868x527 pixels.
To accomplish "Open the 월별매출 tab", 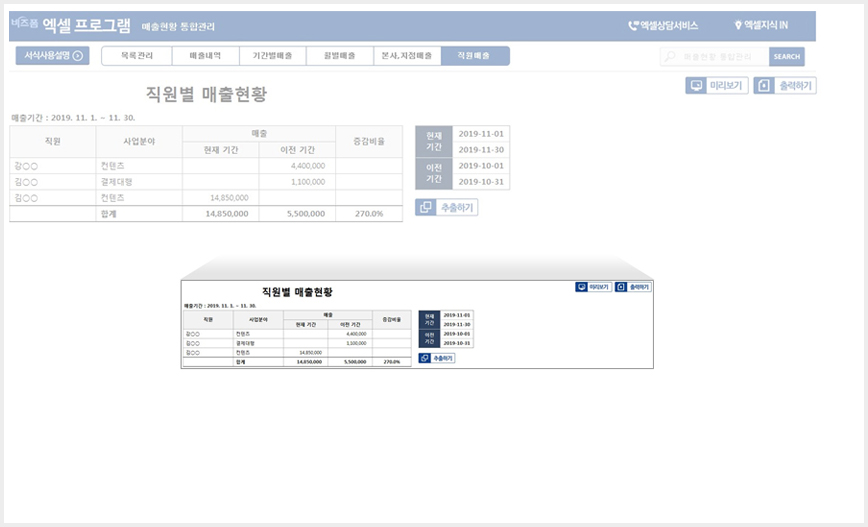I will [340, 56].
